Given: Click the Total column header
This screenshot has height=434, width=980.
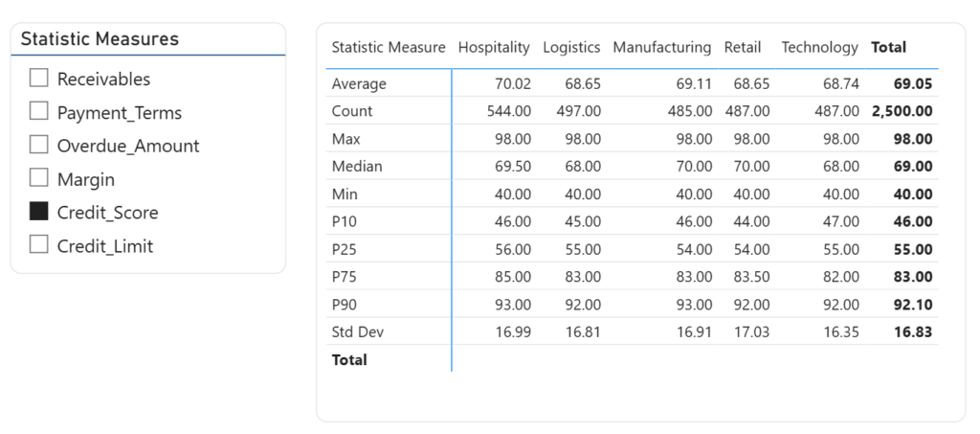Looking at the screenshot, I should (x=888, y=47).
